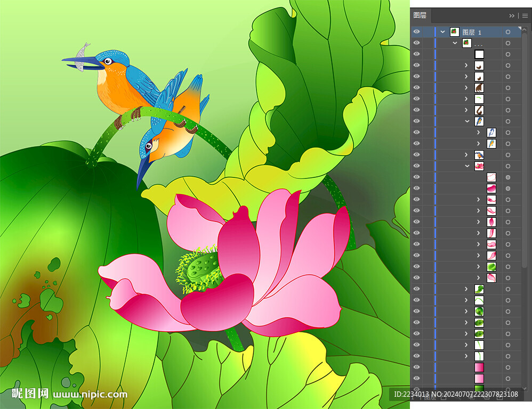This screenshot has width=532, height=409.
Task: Collapse the lotus flower group
Action: 467,166
